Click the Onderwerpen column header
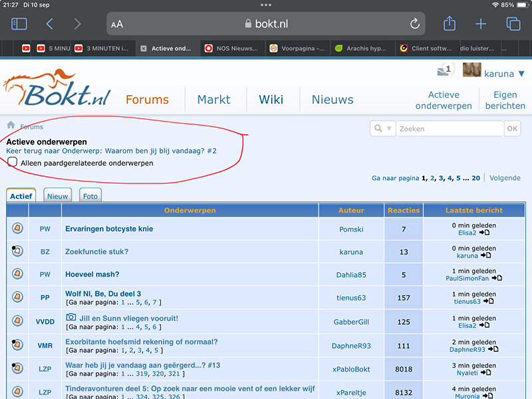 190,210
